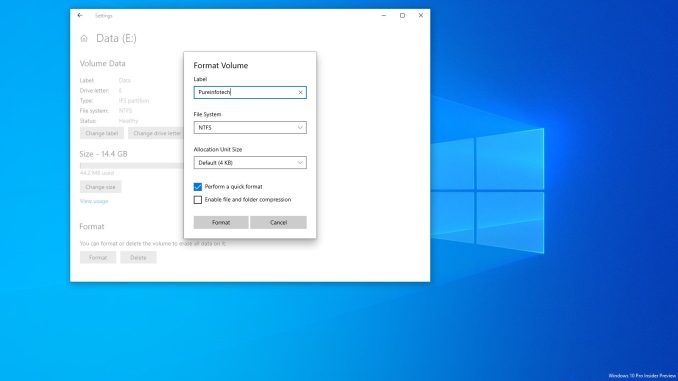The height and width of the screenshot is (381, 678).
Task: Enable file and folder compression checkbox
Action: coord(198,200)
